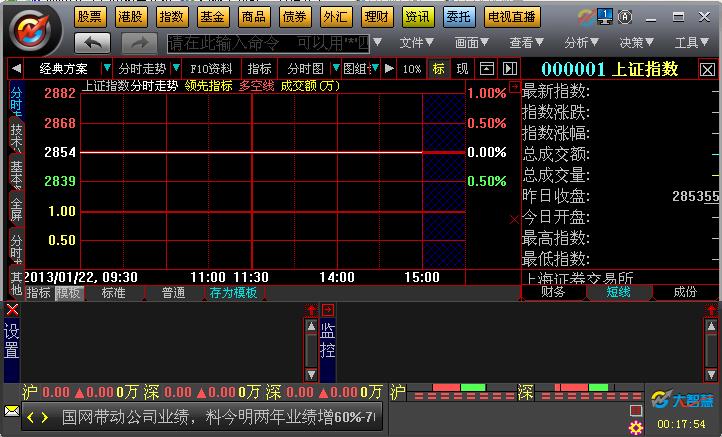722x437 pixels.
Task: Switch to the 短线 tab
Action: [618, 292]
